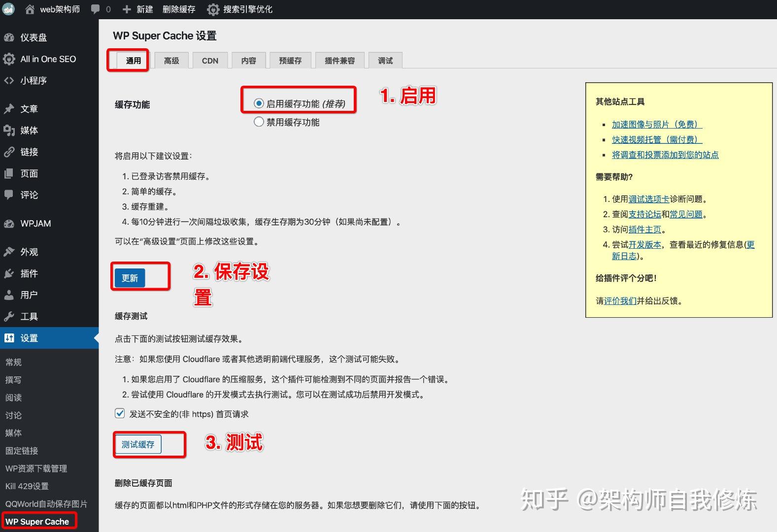Open the comments bubble icon in the admin bar
The height and width of the screenshot is (532, 777).
click(x=96, y=9)
